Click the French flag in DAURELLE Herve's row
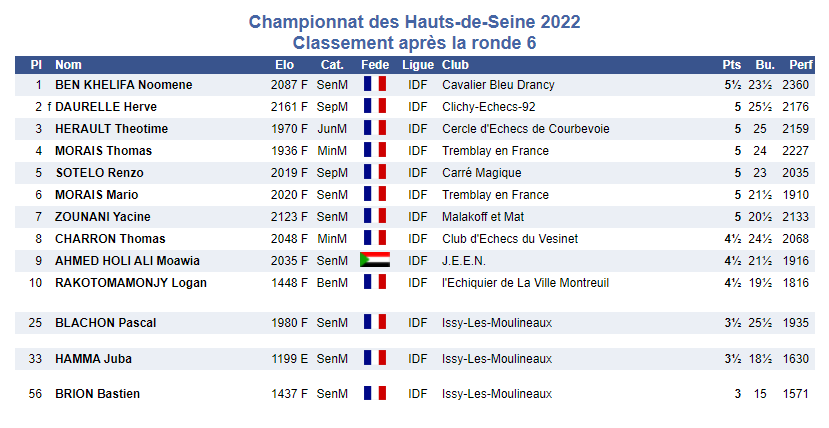The image size is (829, 428). [x=374, y=107]
